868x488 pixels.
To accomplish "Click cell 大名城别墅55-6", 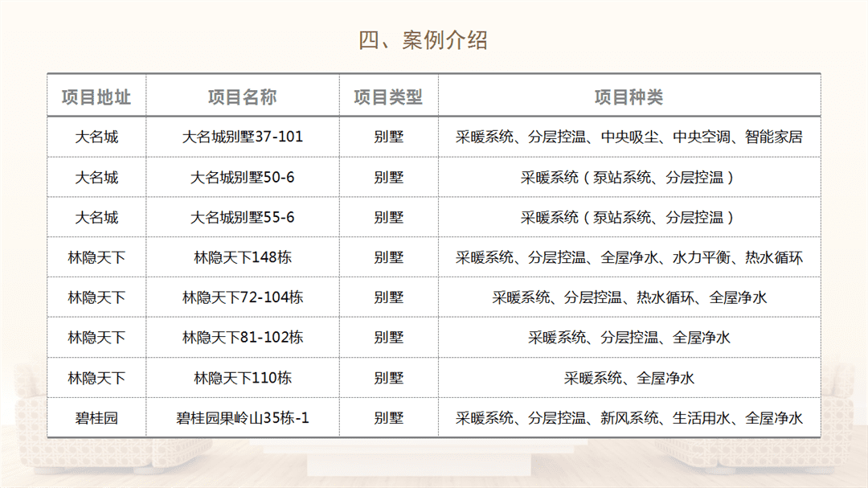I will point(243,217).
